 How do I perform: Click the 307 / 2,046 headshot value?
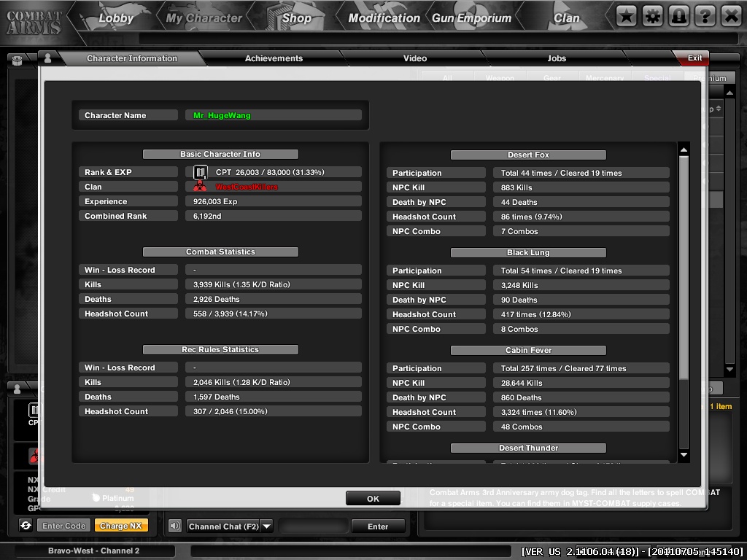pos(230,411)
